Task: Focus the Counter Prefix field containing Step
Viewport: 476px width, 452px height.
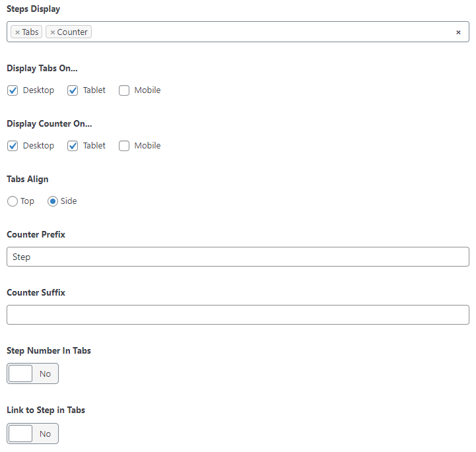Action: [238, 257]
